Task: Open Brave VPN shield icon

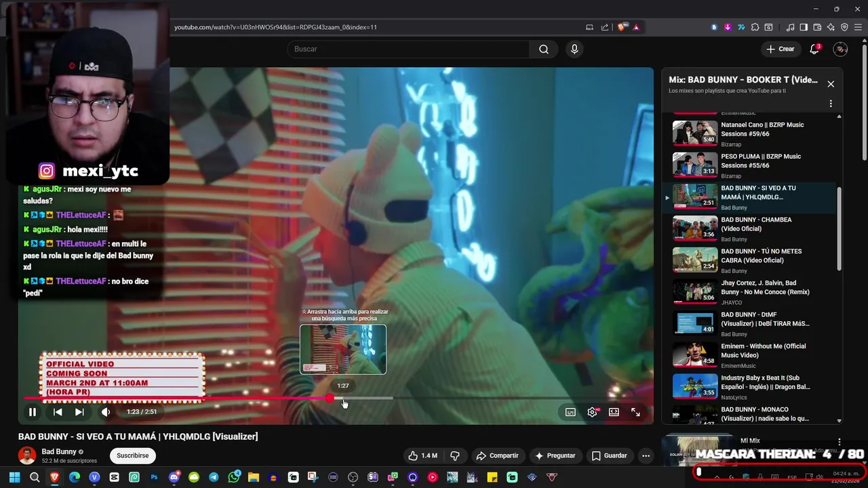Action: tap(844, 27)
